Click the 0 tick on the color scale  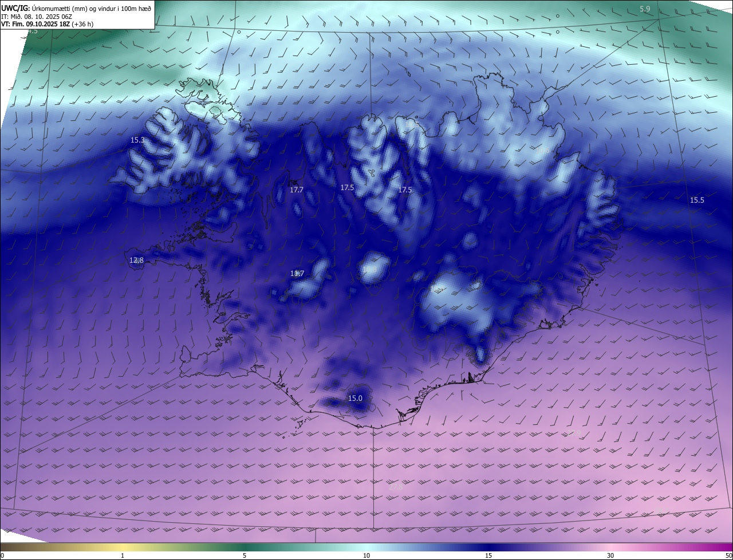coord(2,555)
